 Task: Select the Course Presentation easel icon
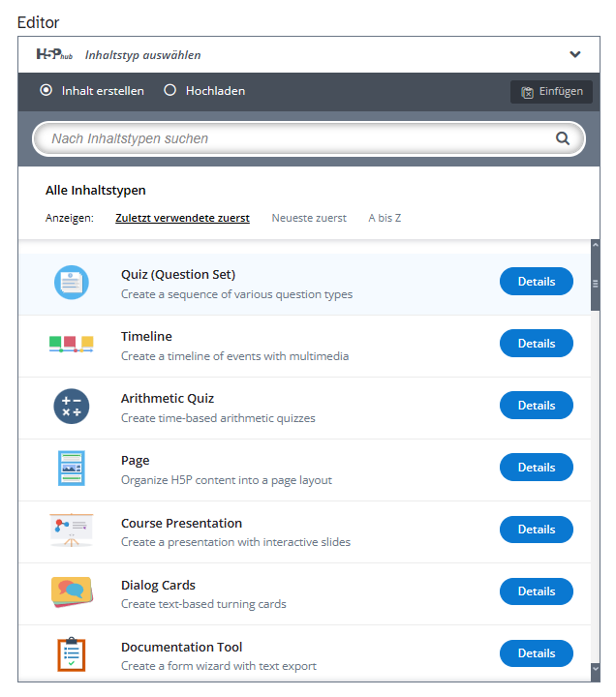coord(71,530)
